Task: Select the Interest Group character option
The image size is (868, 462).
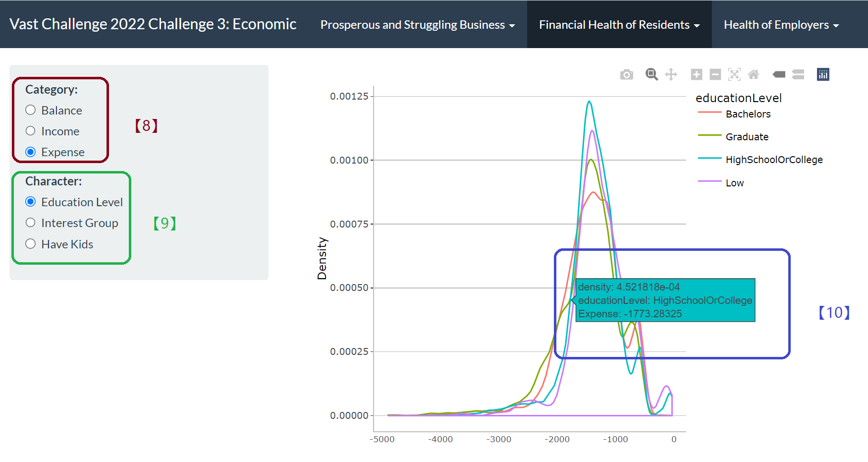Action: tap(31, 223)
